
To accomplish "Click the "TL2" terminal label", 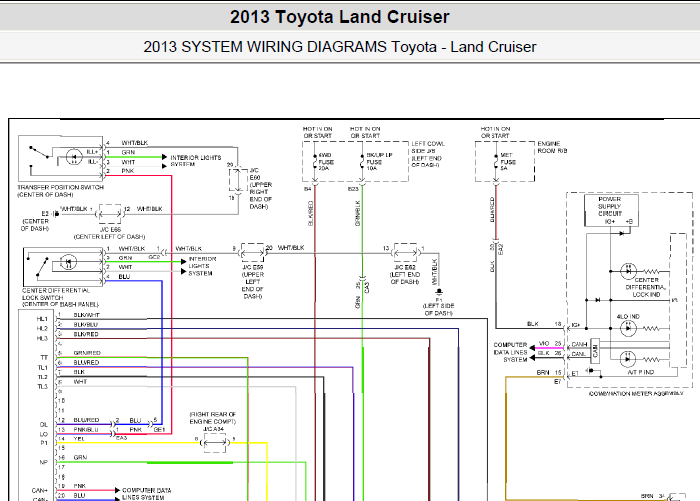I will (x=42, y=377).
